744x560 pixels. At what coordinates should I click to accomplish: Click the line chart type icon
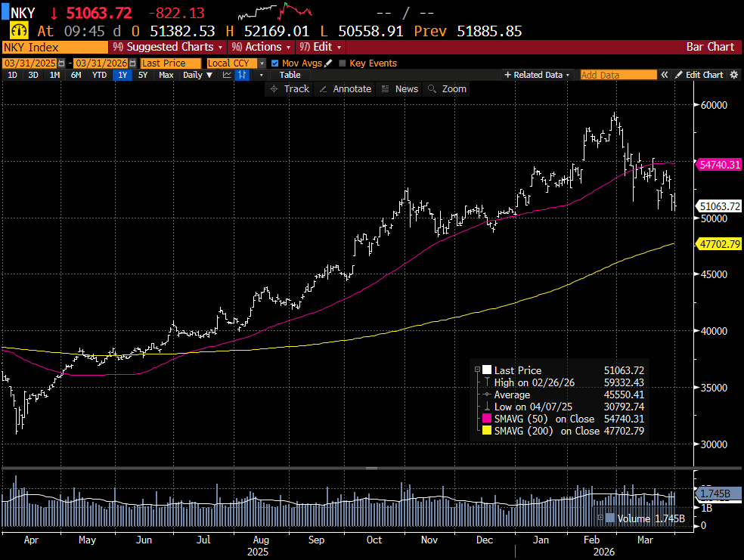[x=227, y=75]
